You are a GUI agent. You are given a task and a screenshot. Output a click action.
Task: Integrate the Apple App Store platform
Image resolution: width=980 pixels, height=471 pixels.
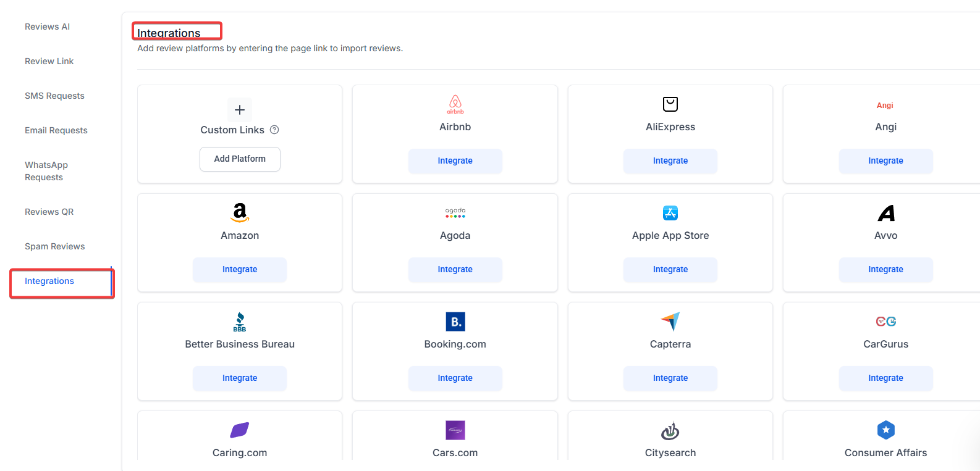[x=670, y=270]
